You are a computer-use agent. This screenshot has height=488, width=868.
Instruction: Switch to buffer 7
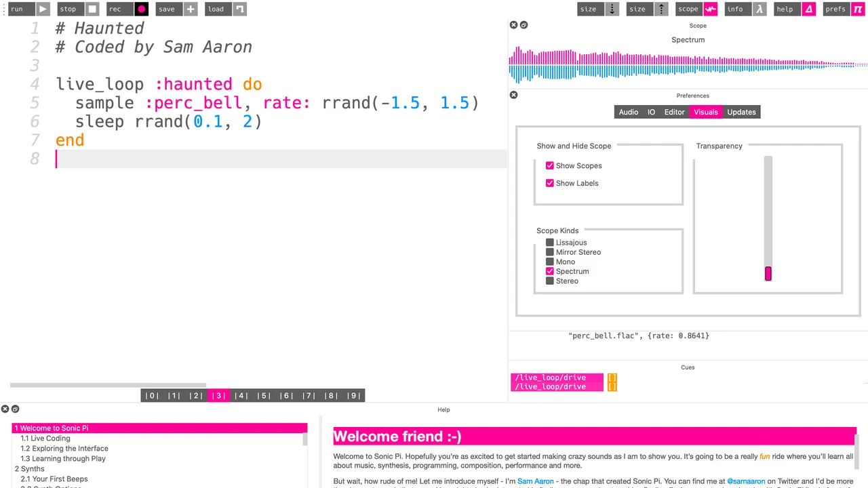point(309,396)
